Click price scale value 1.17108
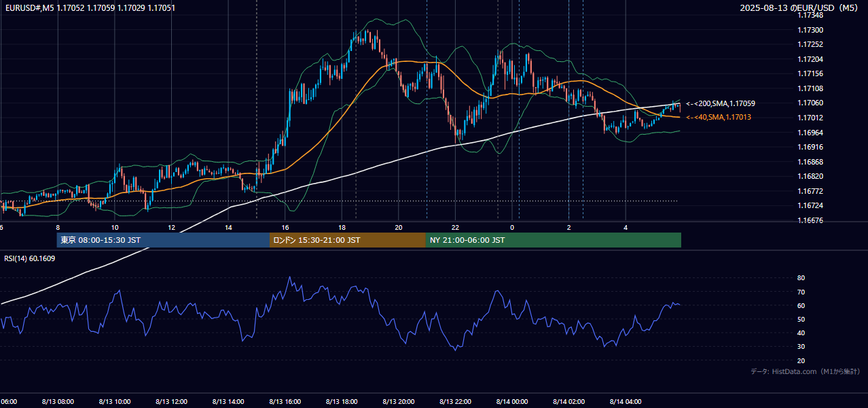Screen dimensions: 868x408 810,88
